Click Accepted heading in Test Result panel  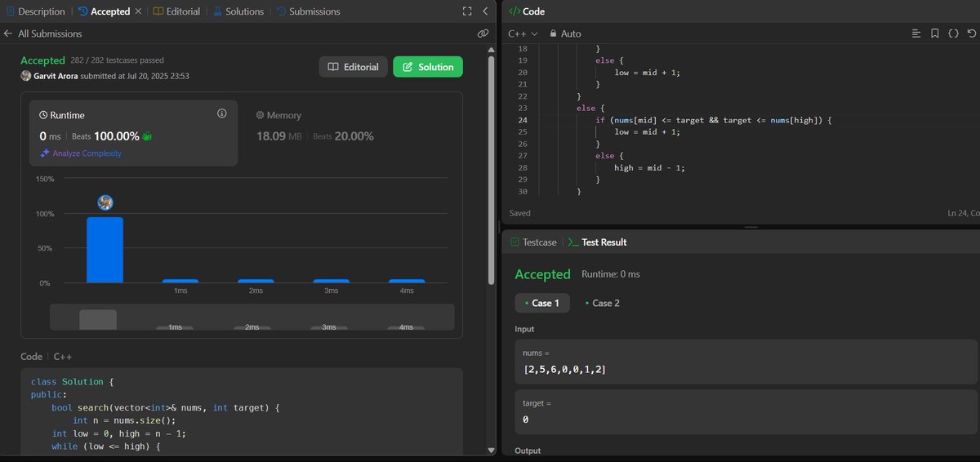click(x=542, y=274)
